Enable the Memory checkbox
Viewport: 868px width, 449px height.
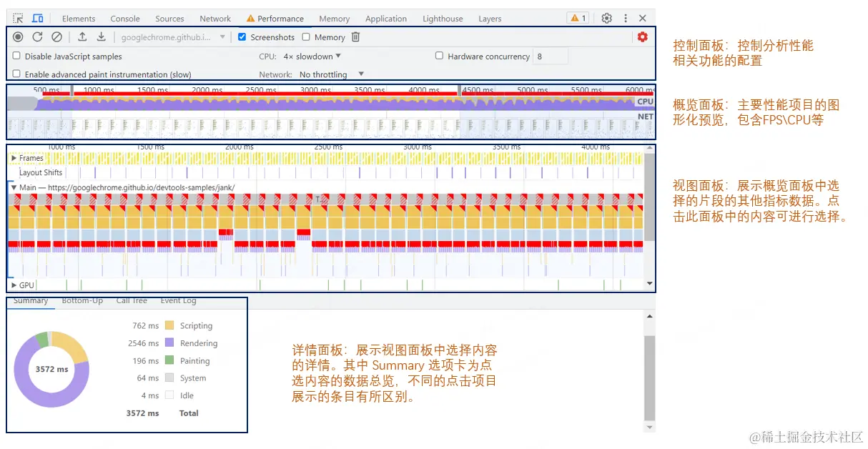click(x=306, y=37)
